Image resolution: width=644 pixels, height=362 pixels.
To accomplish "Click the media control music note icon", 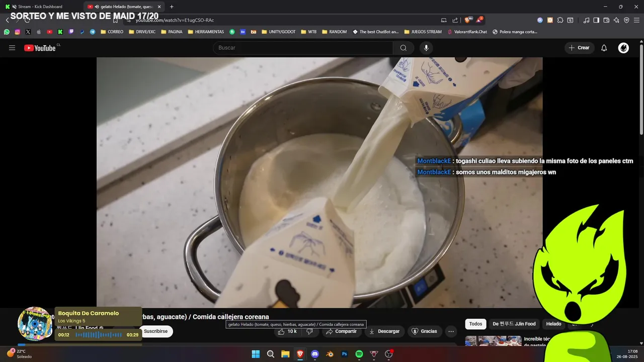I will tap(586, 20).
